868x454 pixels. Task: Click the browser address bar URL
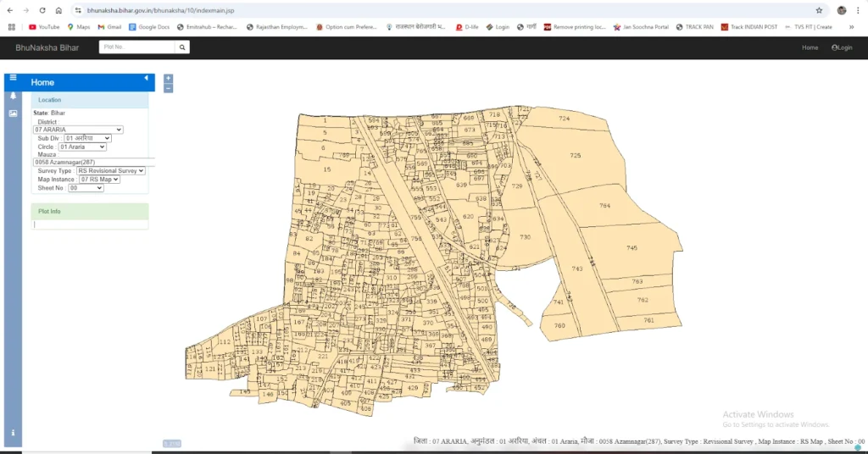click(x=160, y=10)
